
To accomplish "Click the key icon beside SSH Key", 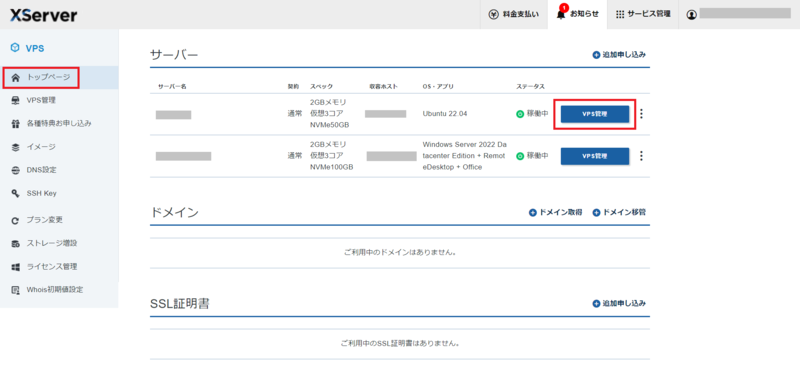I will [15, 193].
